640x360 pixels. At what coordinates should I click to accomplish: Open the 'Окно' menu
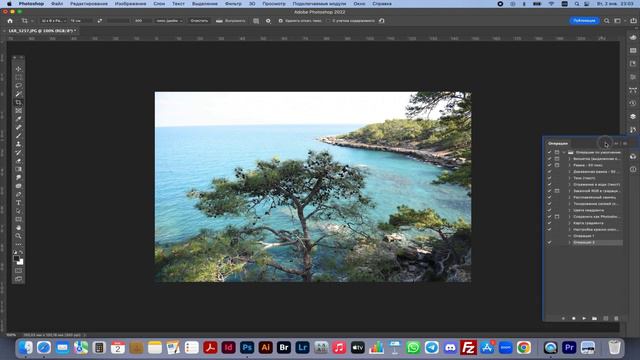(359, 4)
